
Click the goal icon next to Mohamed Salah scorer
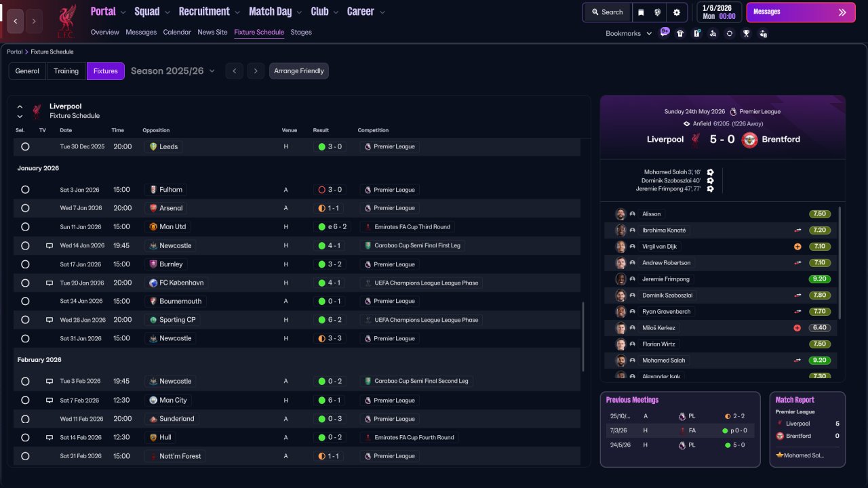tap(710, 173)
